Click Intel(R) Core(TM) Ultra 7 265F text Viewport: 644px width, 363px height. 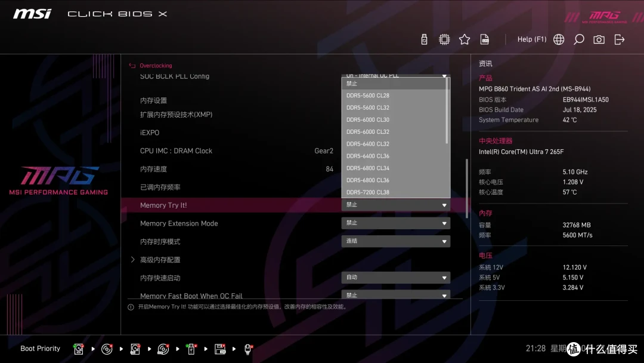point(521,152)
